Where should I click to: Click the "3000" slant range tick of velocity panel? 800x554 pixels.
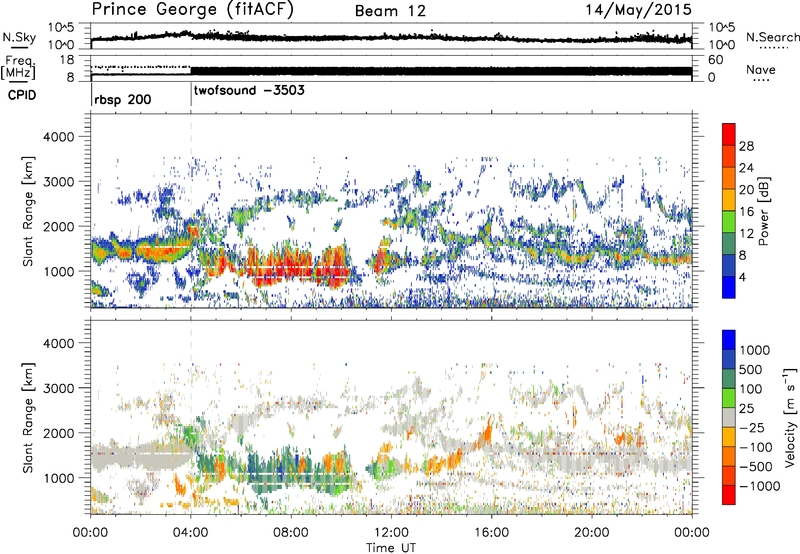point(58,388)
